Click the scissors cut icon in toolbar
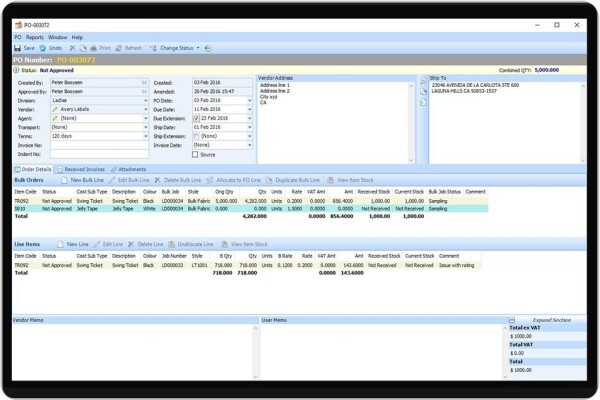The width and height of the screenshot is (600, 400). tap(72, 48)
